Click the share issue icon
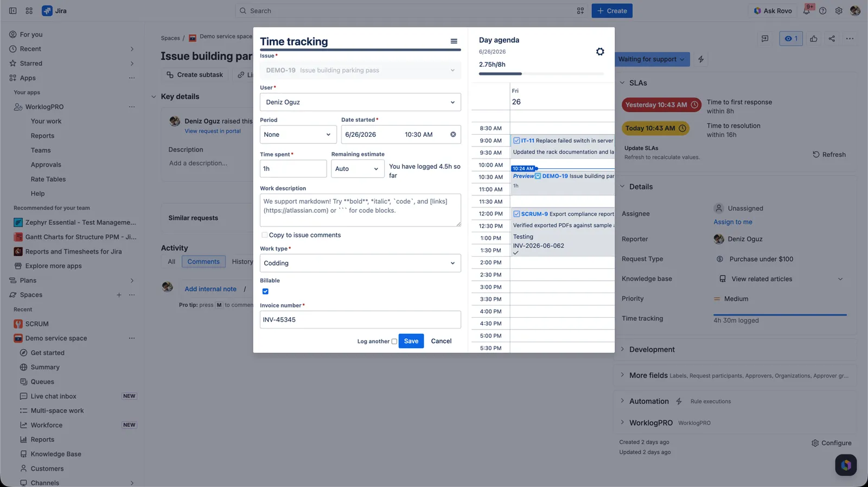 click(x=832, y=39)
